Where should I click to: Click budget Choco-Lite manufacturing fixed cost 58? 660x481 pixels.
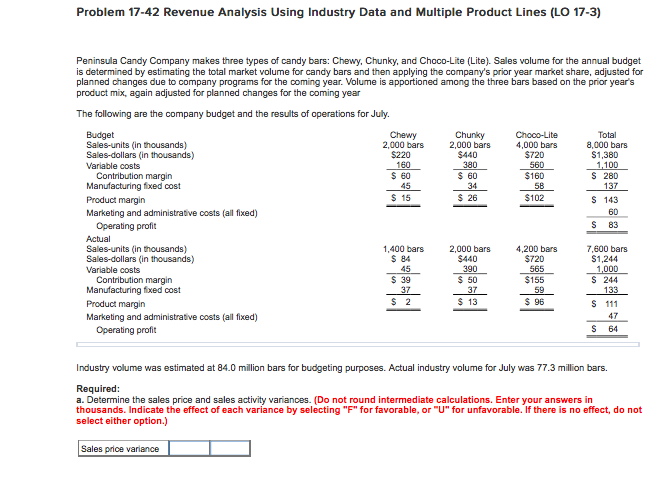click(x=539, y=186)
